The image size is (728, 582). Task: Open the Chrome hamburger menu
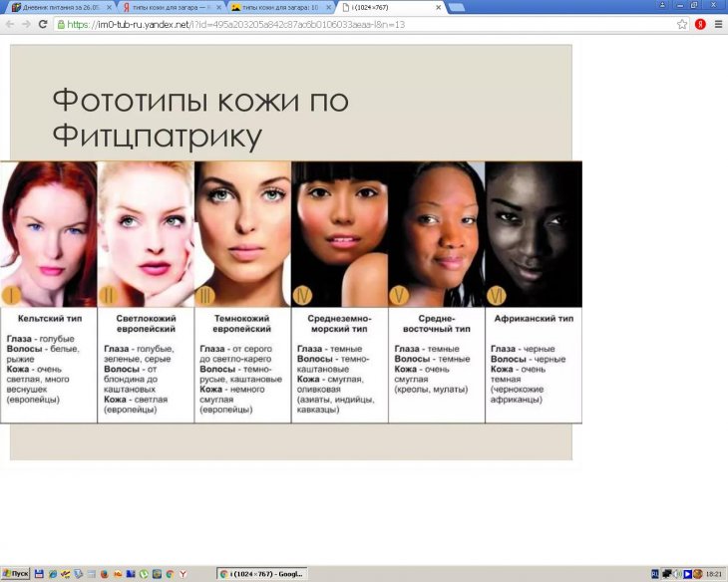tap(717, 24)
